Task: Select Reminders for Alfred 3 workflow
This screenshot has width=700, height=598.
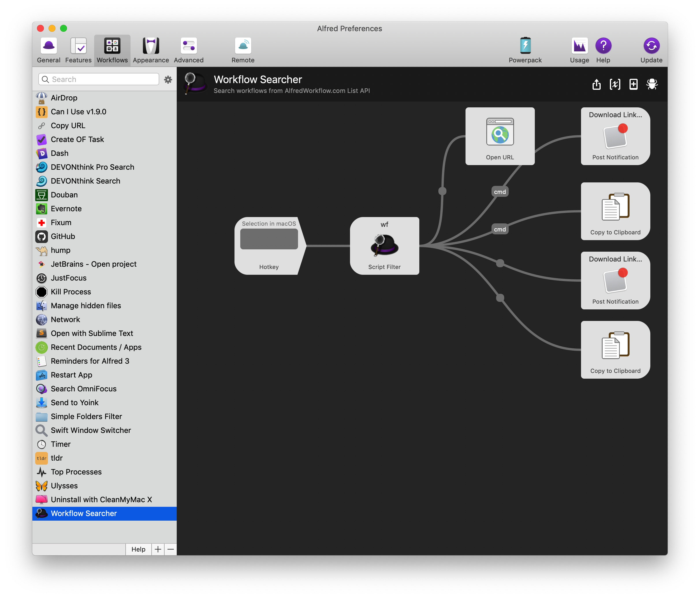Action: (x=104, y=361)
